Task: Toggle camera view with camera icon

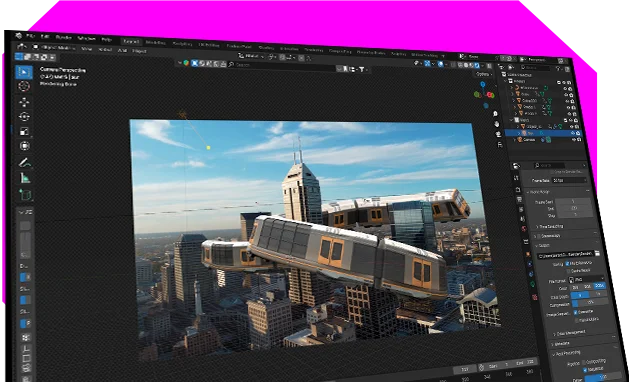Action: tap(498, 134)
